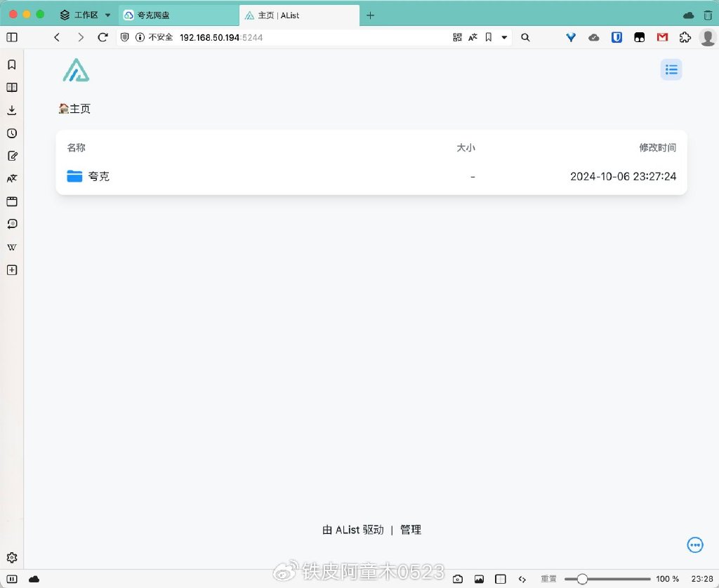This screenshot has width=719, height=588.
Task: Open the extensions puzzle-piece menu
Action: (x=685, y=37)
